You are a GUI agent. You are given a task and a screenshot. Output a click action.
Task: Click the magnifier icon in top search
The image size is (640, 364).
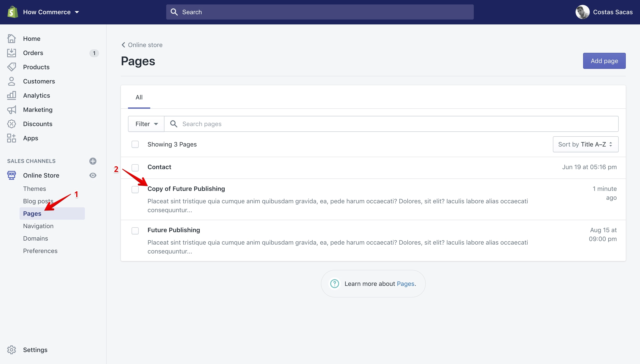pos(174,12)
